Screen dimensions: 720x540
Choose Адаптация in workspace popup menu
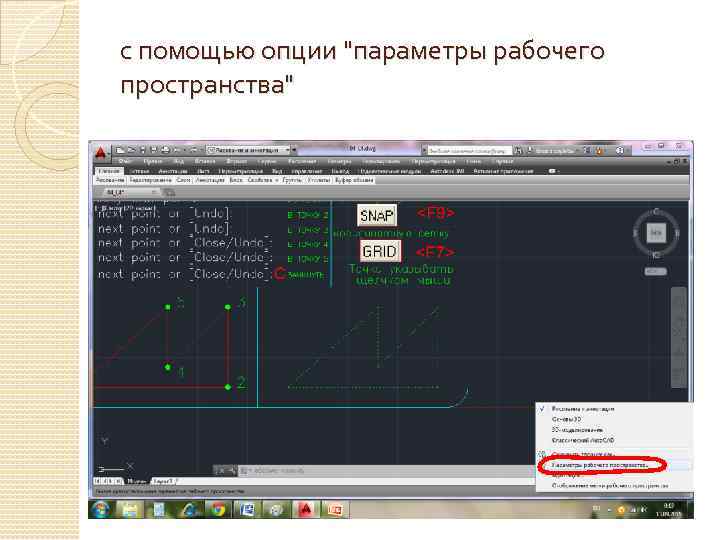click(x=613, y=475)
